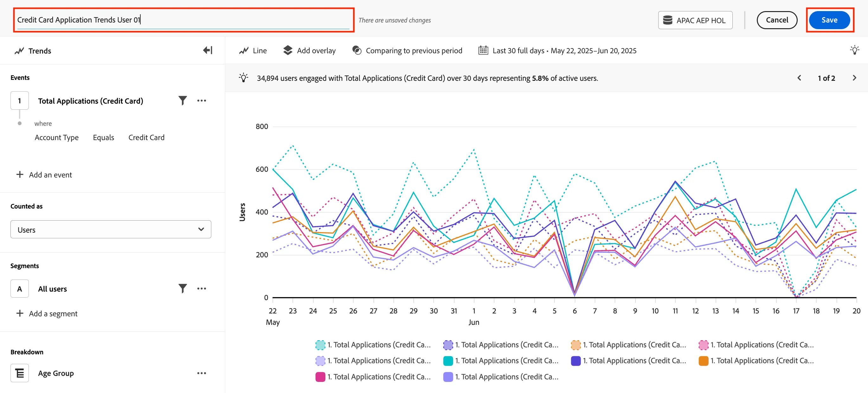Go to the next insight
This screenshot has height=393, width=868.
[854, 78]
